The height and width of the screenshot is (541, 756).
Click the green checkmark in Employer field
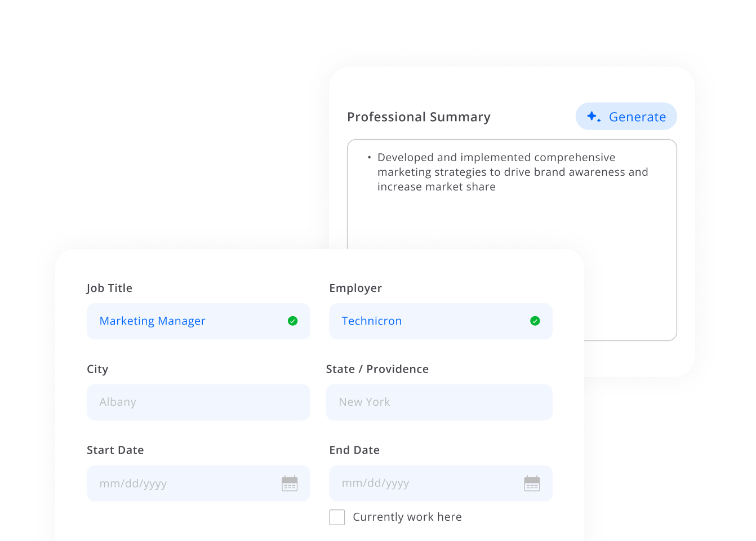(x=535, y=321)
